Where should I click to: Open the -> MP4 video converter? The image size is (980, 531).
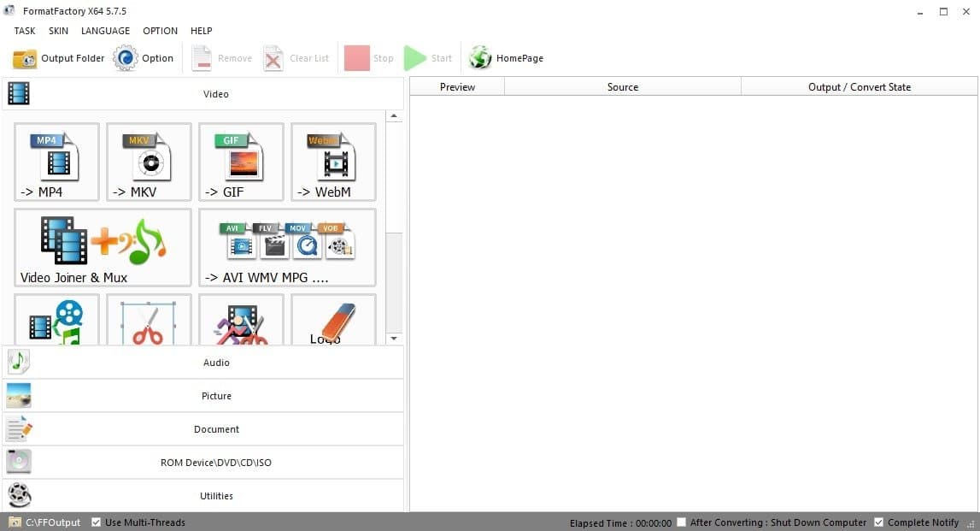coord(56,162)
